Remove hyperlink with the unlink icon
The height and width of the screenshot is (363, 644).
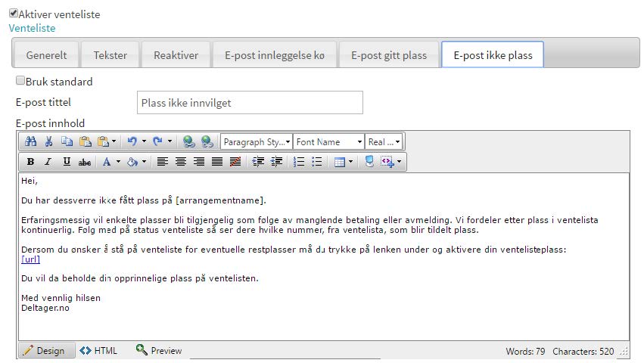[x=207, y=141]
